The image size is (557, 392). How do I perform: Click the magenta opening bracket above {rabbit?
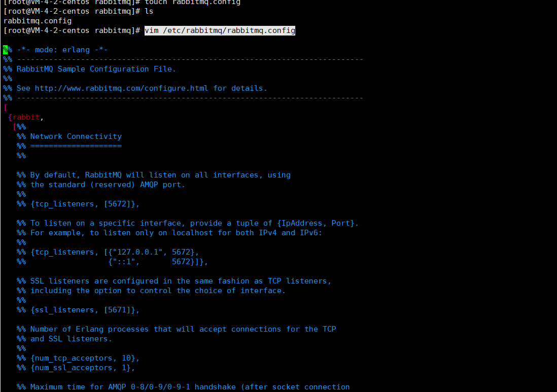tap(6, 108)
